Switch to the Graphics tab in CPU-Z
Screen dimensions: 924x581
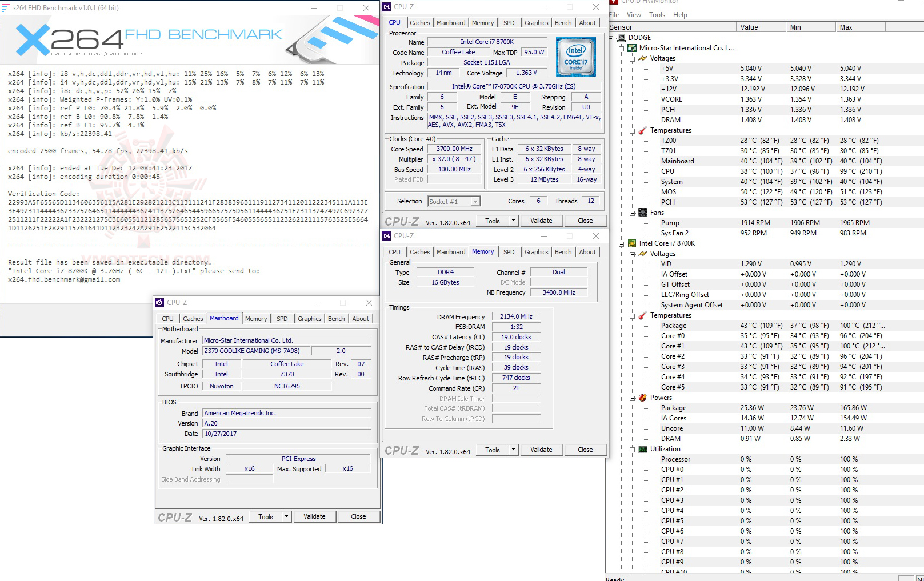536,22
